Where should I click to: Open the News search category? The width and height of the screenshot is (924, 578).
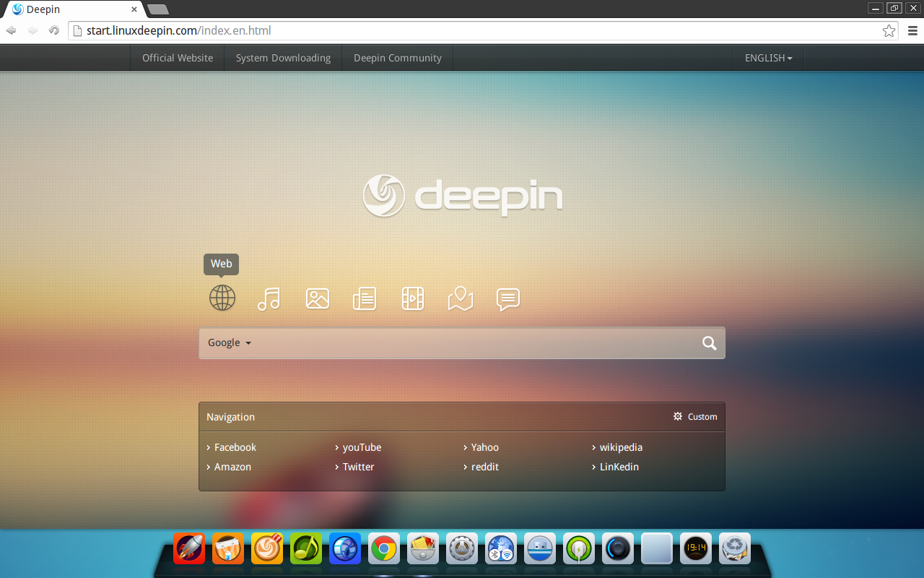(365, 298)
